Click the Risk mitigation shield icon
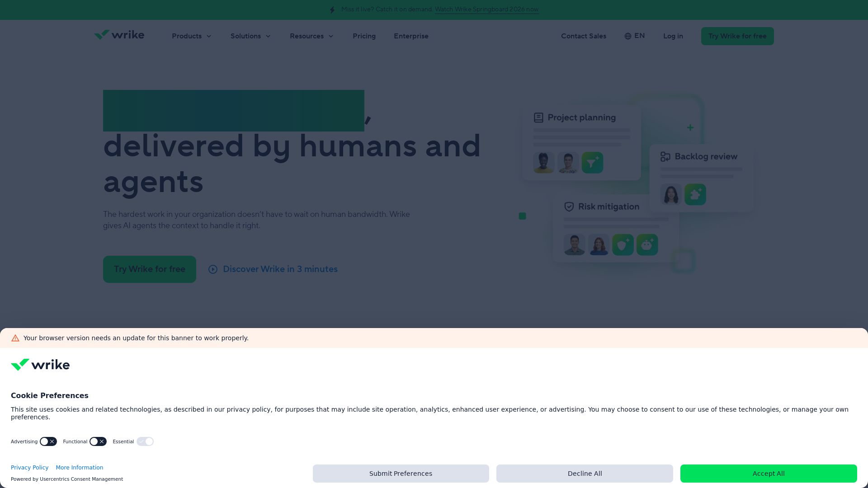 pyautogui.click(x=569, y=207)
